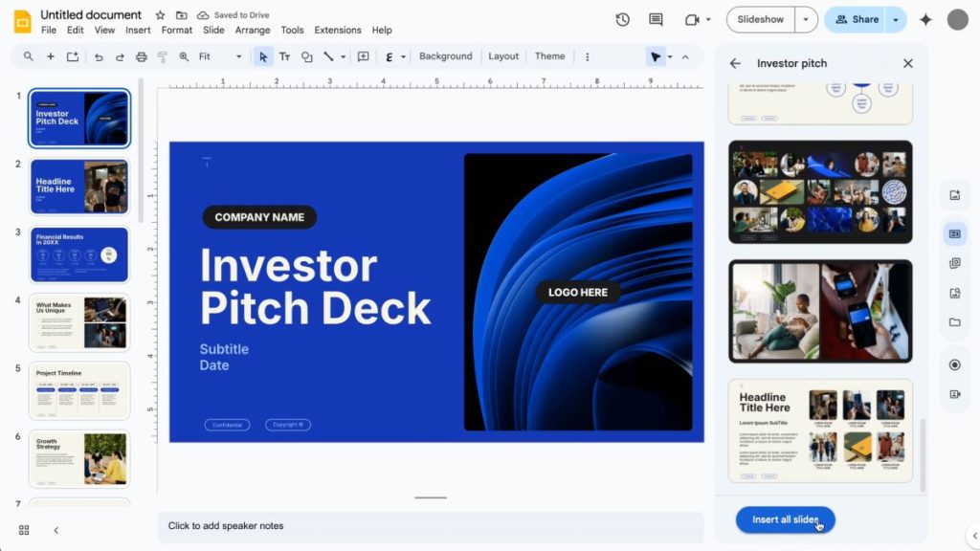Screen dimensions: 980x551
Task: Open version history clock icon
Action: point(623,19)
